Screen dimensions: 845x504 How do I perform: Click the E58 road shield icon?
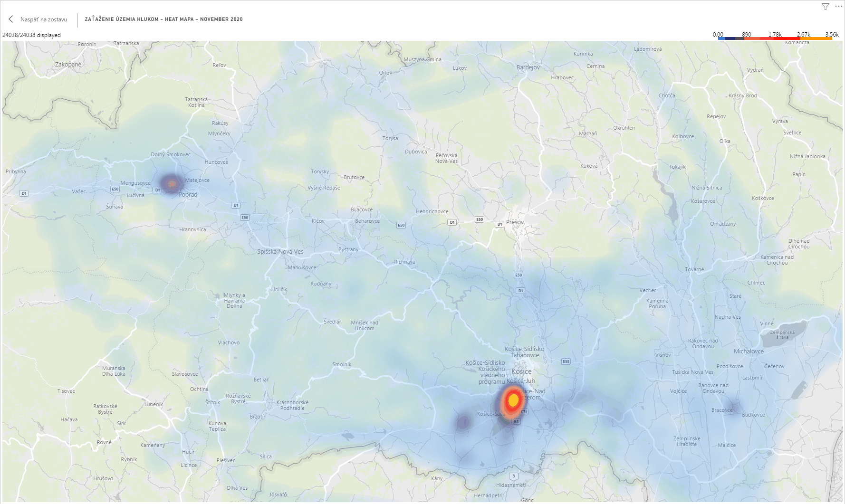[x=566, y=361]
